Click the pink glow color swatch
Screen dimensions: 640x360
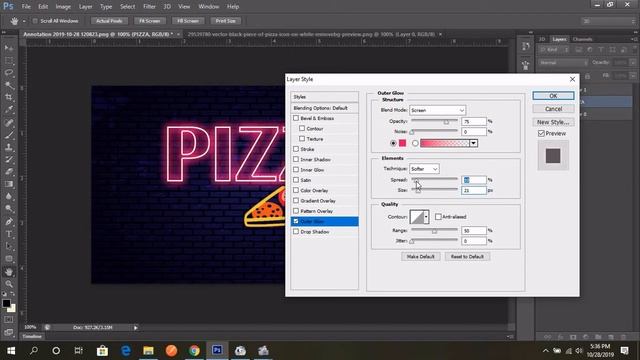pos(402,143)
